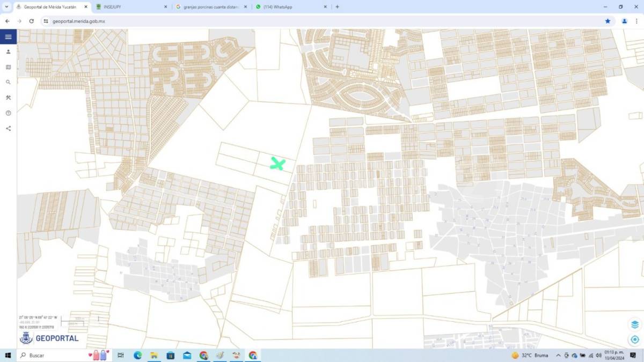Click the user account icon in sidebar

pyautogui.click(x=8, y=52)
